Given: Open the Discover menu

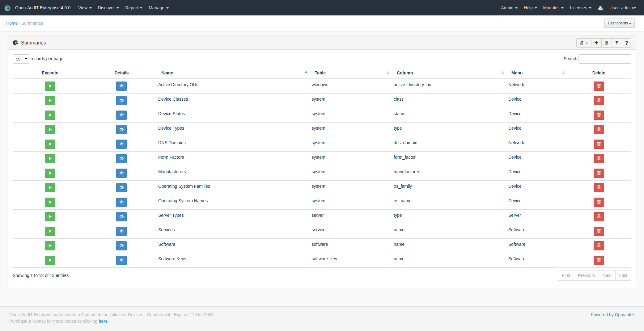Looking at the screenshot, I should click(x=108, y=8).
